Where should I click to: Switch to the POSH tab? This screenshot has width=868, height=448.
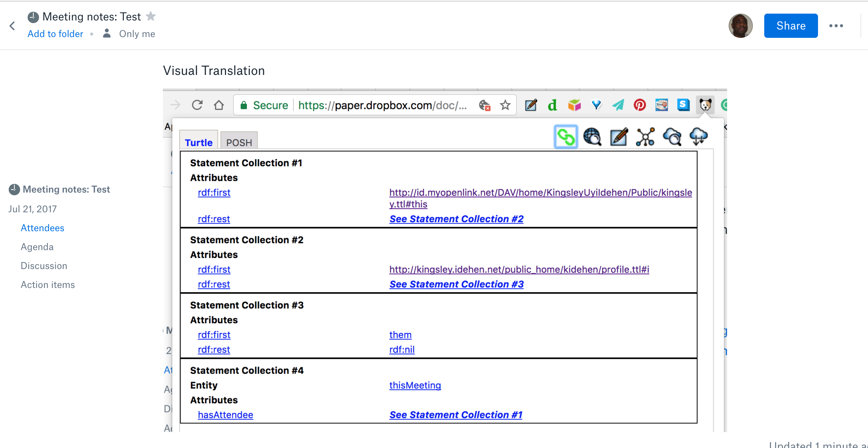tap(239, 142)
